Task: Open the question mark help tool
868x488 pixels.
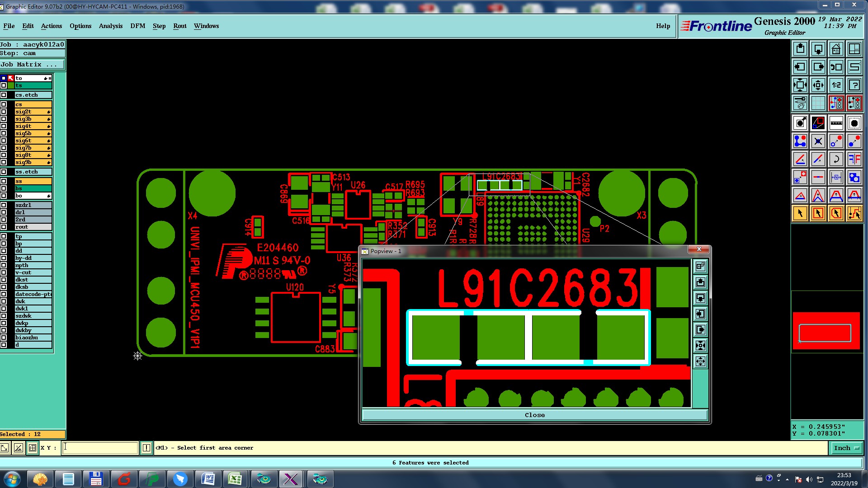Action: point(854,85)
